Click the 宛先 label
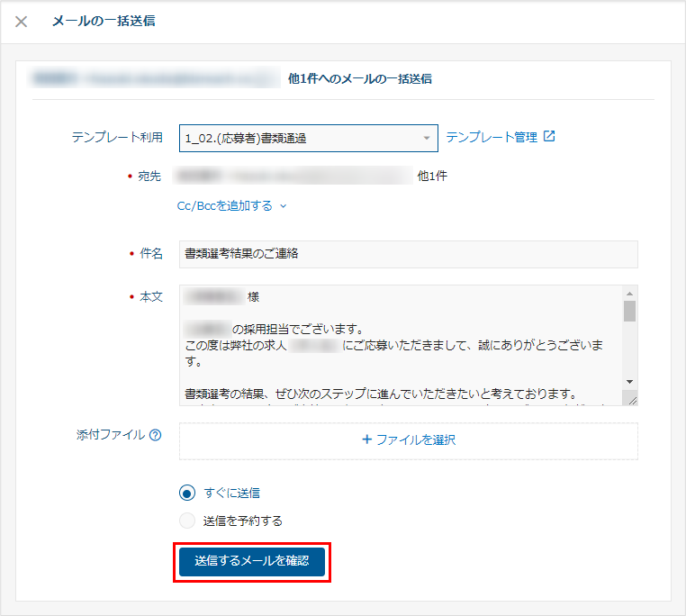The image size is (686, 616). (149, 176)
